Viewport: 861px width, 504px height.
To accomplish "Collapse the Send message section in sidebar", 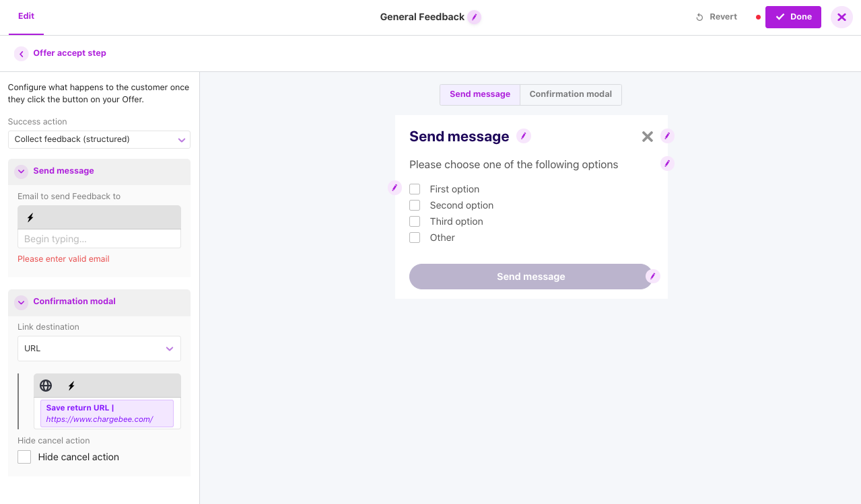I will pyautogui.click(x=22, y=172).
